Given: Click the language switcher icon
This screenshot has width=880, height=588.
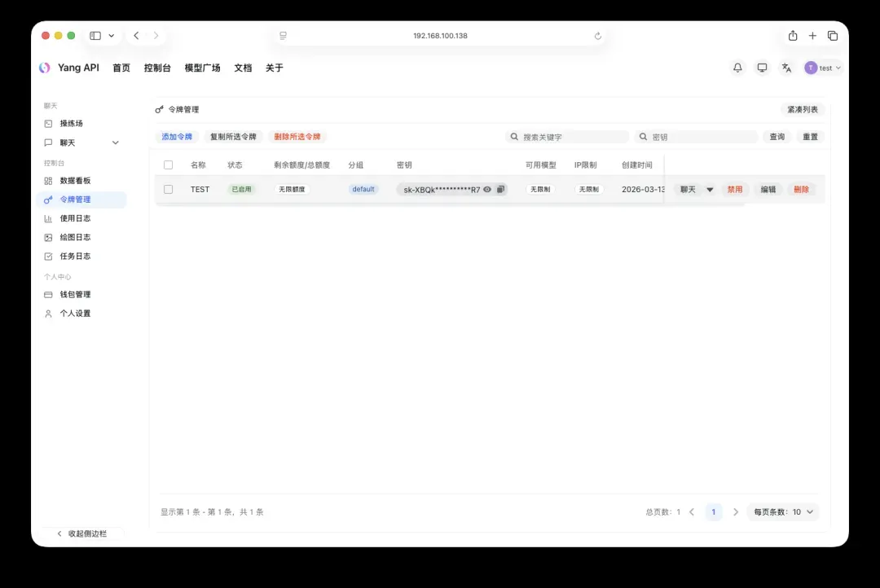Looking at the screenshot, I should (x=786, y=68).
